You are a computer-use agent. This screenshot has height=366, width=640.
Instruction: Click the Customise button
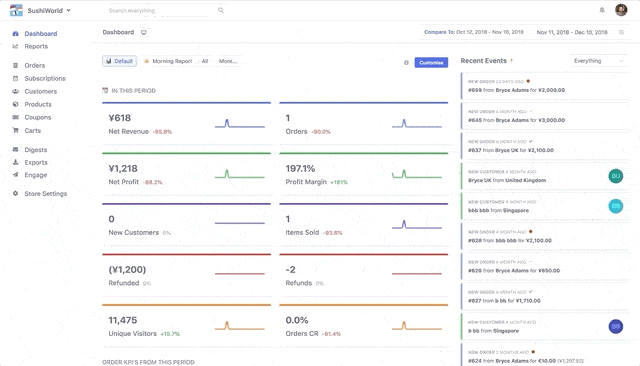pos(431,62)
